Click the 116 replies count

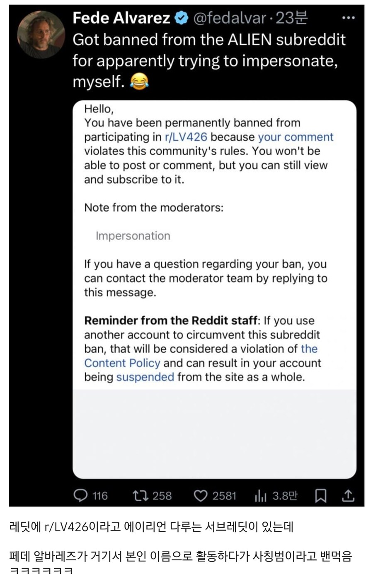(x=100, y=495)
